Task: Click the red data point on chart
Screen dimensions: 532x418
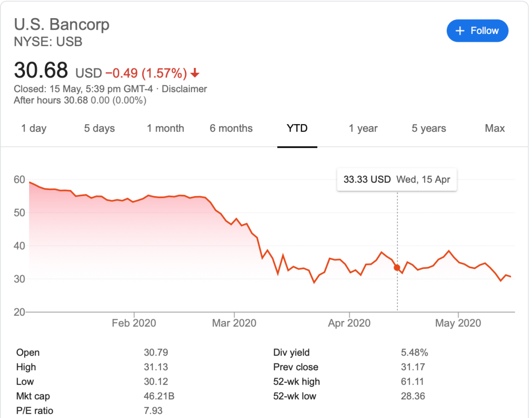Action: [x=397, y=267]
